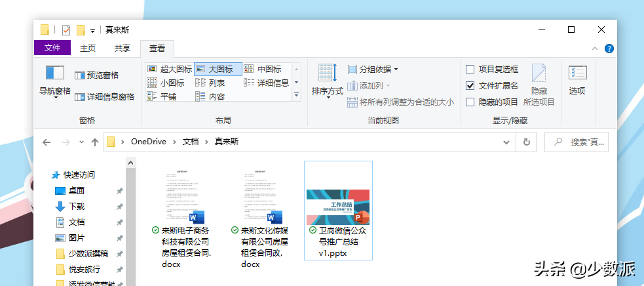Click OneDrive in the address path
Viewport: 644px width, 286px height.
(149, 142)
